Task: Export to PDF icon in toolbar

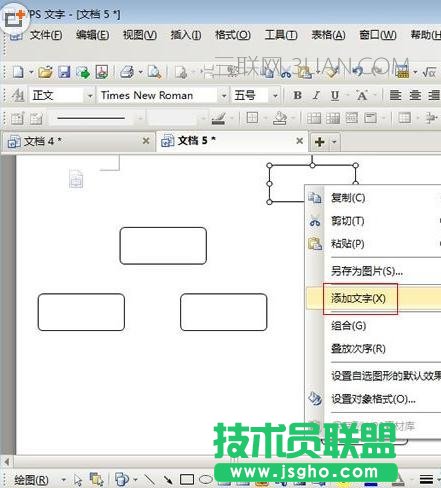Action: tap(102, 72)
